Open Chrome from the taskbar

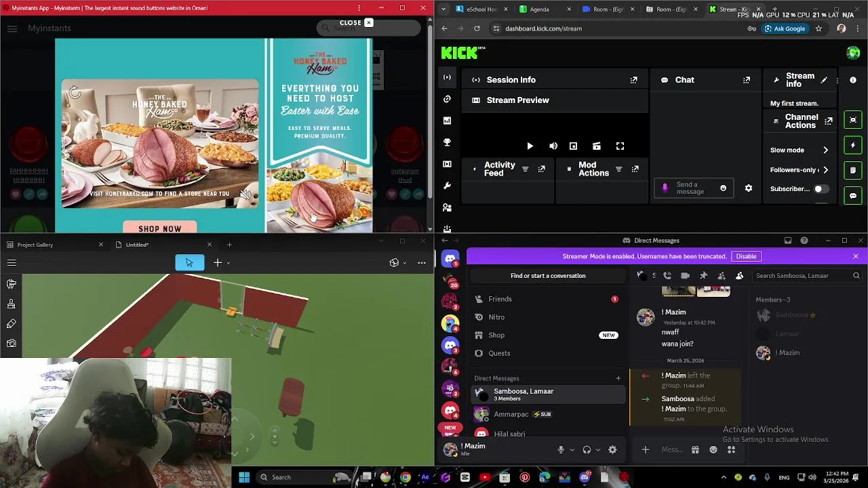[x=405, y=477]
